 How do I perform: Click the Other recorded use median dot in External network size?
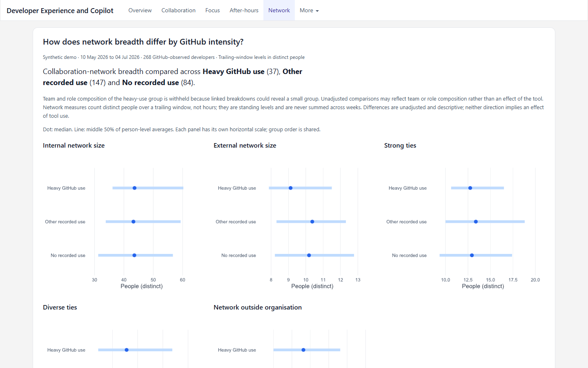tap(312, 222)
